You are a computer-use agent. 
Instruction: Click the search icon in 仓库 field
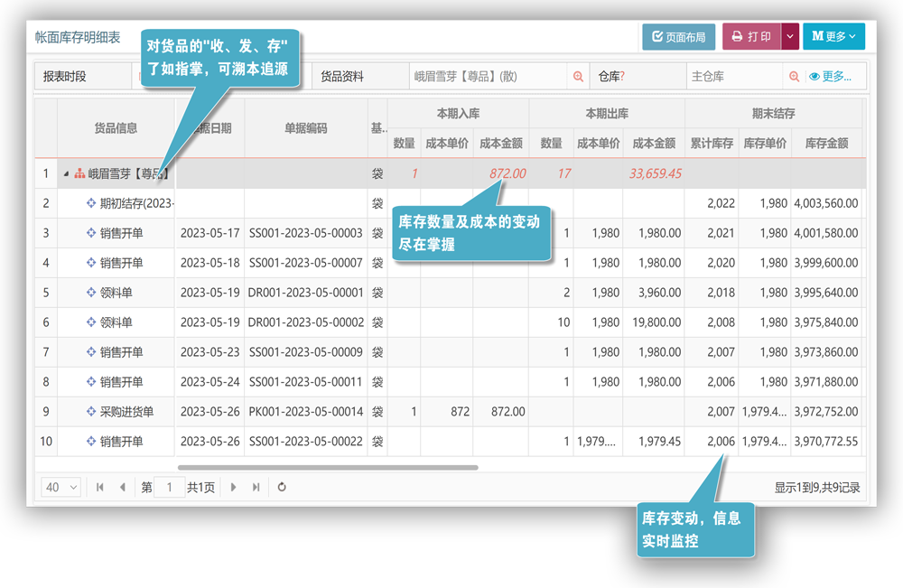pos(794,77)
